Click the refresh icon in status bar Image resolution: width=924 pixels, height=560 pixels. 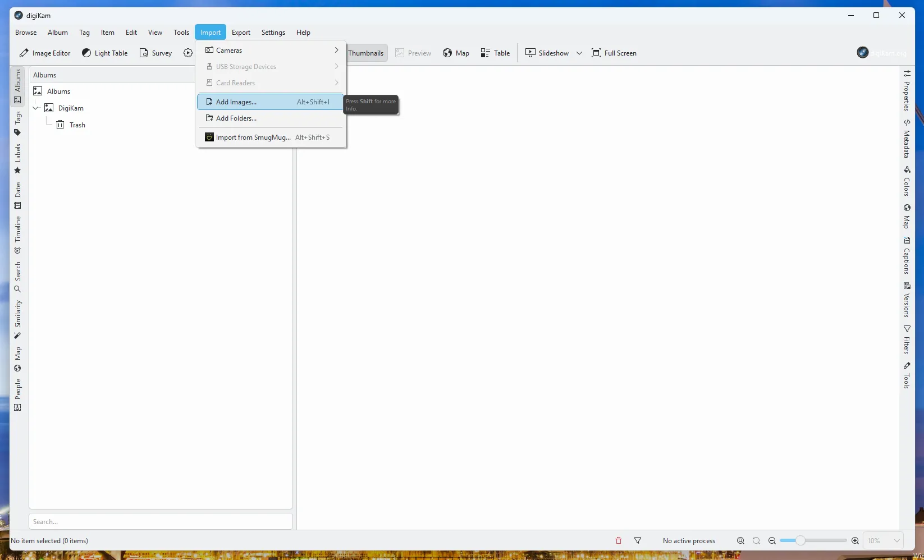coord(756,541)
